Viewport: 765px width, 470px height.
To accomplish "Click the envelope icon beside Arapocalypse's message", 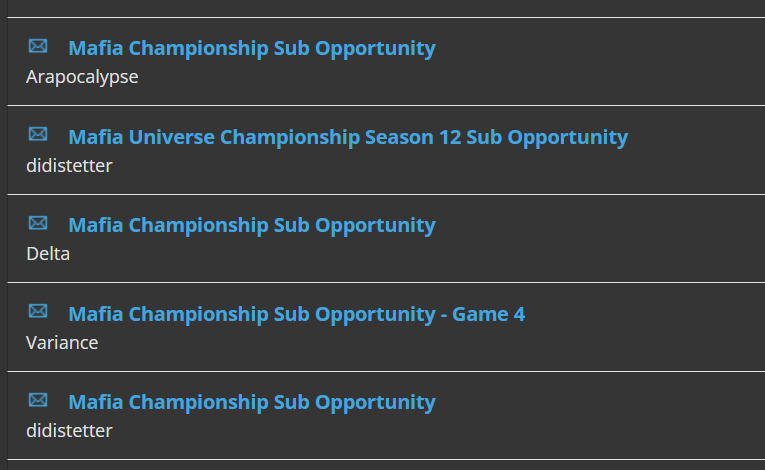I will 38,46.
